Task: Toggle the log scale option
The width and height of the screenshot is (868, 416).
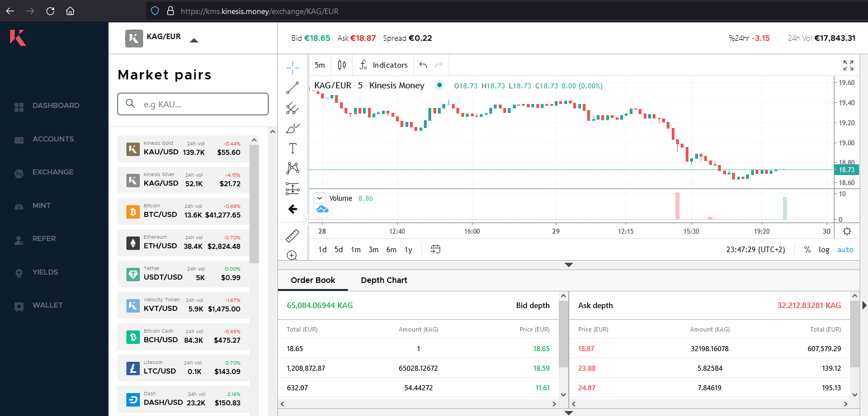Action: pyautogui.click(x=824, y=249)
